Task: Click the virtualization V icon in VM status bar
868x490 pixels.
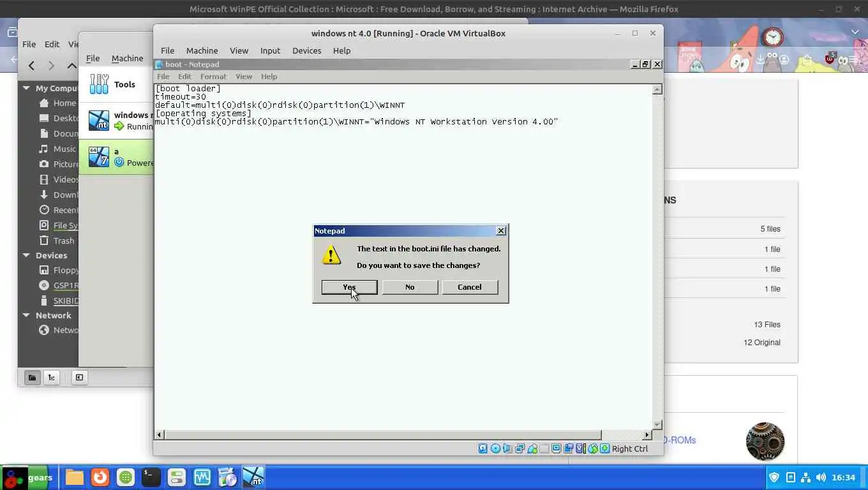Action: [x=580, y=449]
